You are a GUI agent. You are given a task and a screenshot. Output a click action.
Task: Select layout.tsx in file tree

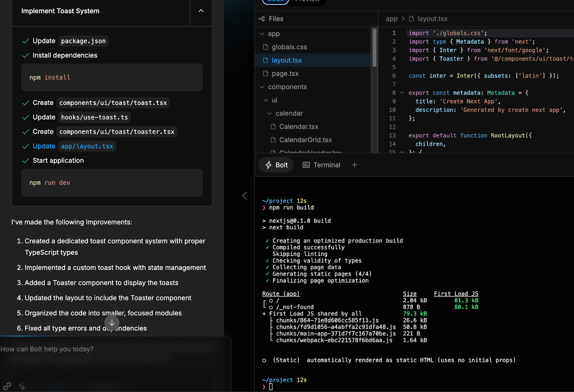pyautogui.click(x=287, y=60)
